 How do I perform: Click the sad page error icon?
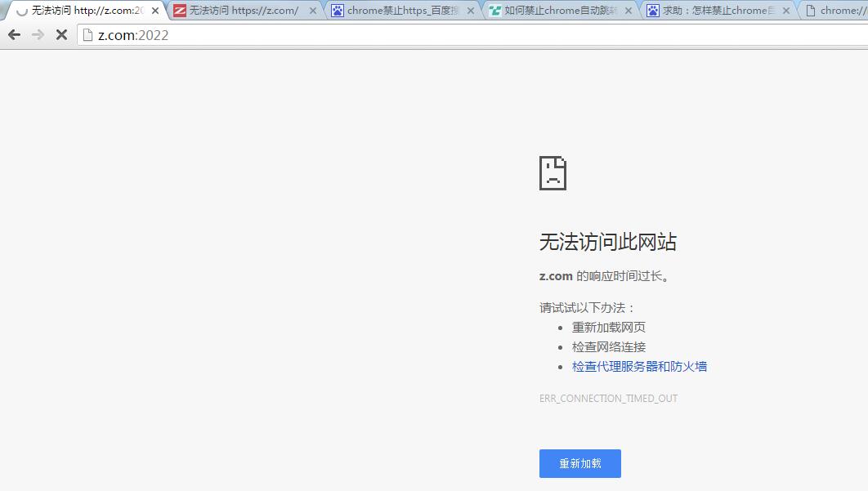[553, 173]
